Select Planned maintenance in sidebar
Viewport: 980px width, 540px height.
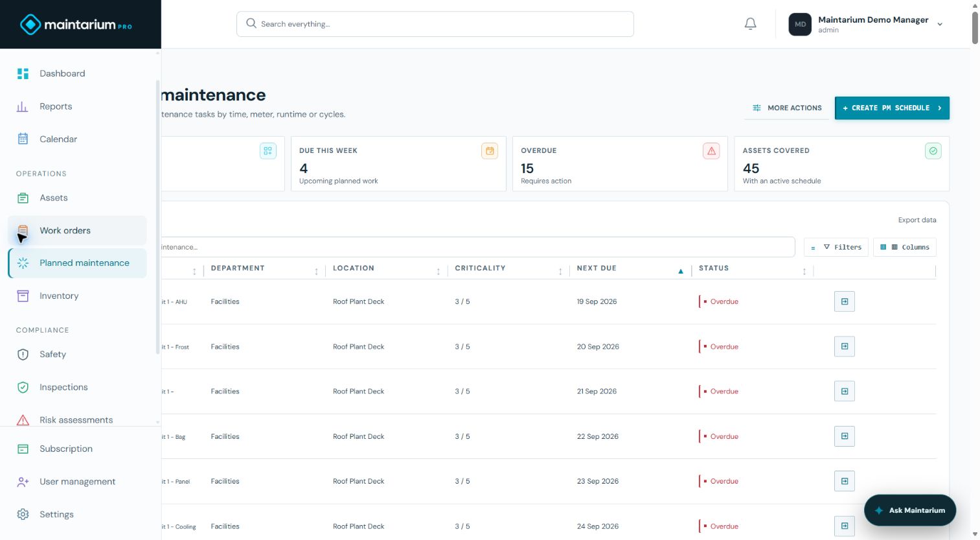78,263
